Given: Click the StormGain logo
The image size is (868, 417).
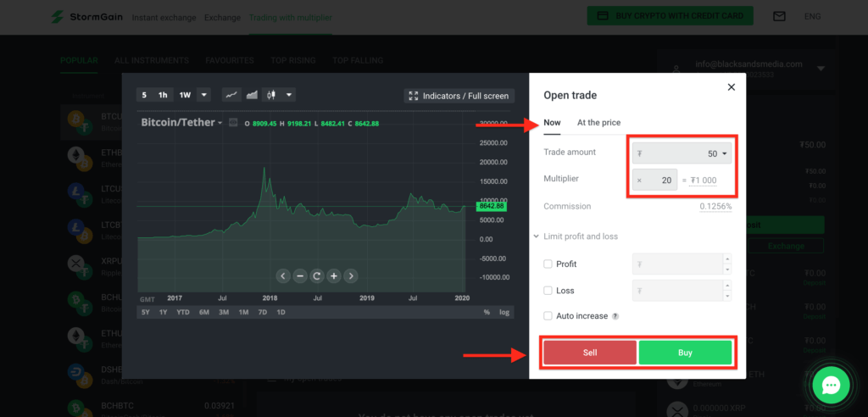Looking at the screenshot, I should point(87,17).
